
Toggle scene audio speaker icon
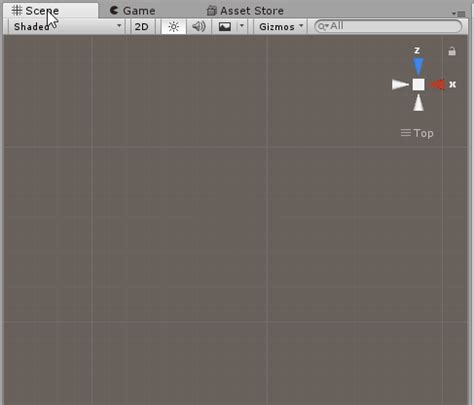[199, 26]
